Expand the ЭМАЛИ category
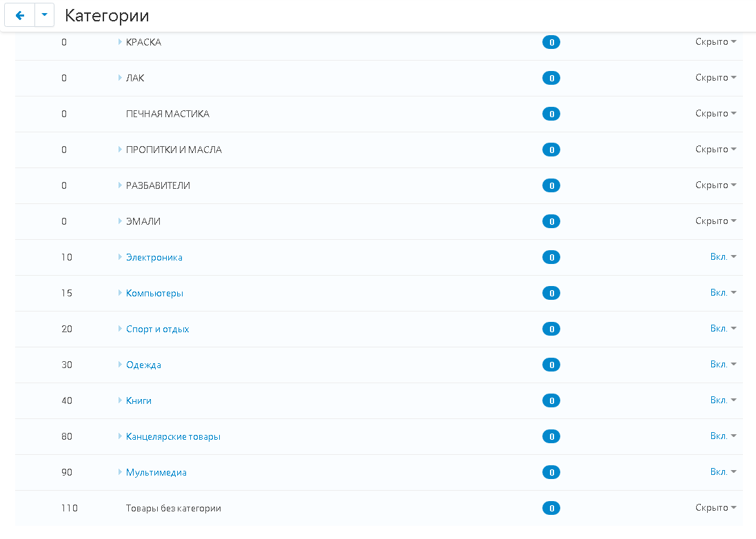 pos(120,221)
